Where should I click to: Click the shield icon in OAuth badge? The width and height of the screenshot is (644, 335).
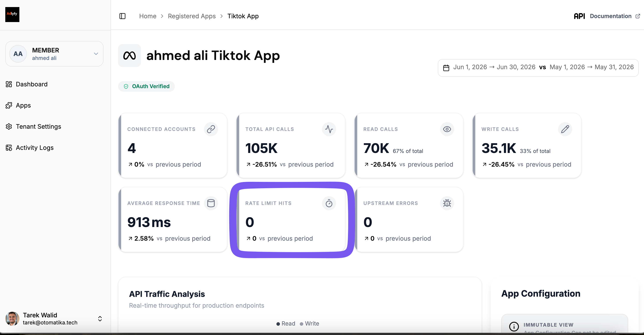(x=126, y=86)
